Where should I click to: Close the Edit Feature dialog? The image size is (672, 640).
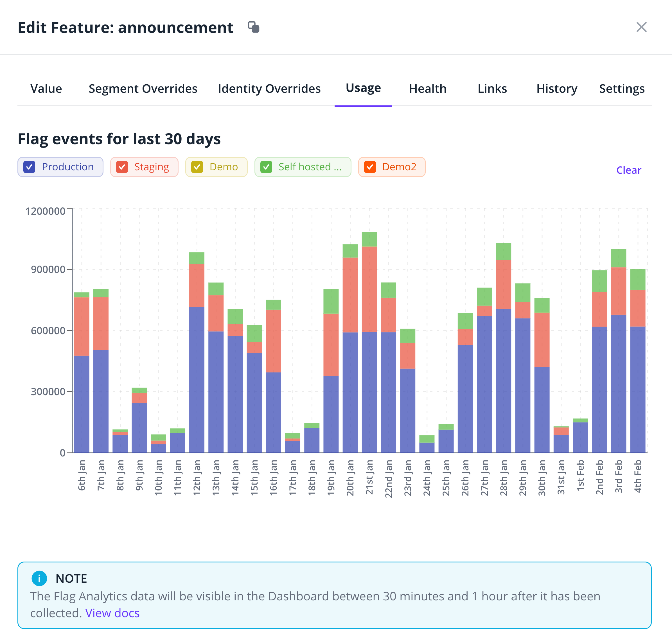pos(641,27)
